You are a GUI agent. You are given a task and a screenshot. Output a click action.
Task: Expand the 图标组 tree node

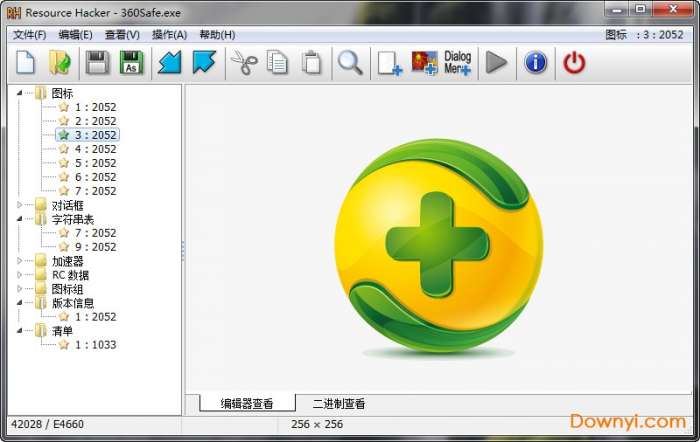pos(20,288)
